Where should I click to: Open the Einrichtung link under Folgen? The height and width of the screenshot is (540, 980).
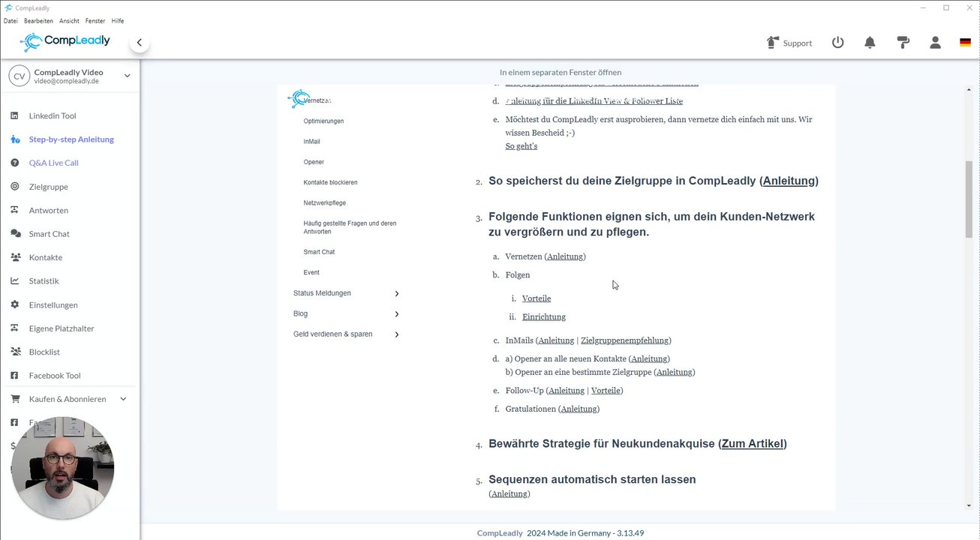pos(544,316)
